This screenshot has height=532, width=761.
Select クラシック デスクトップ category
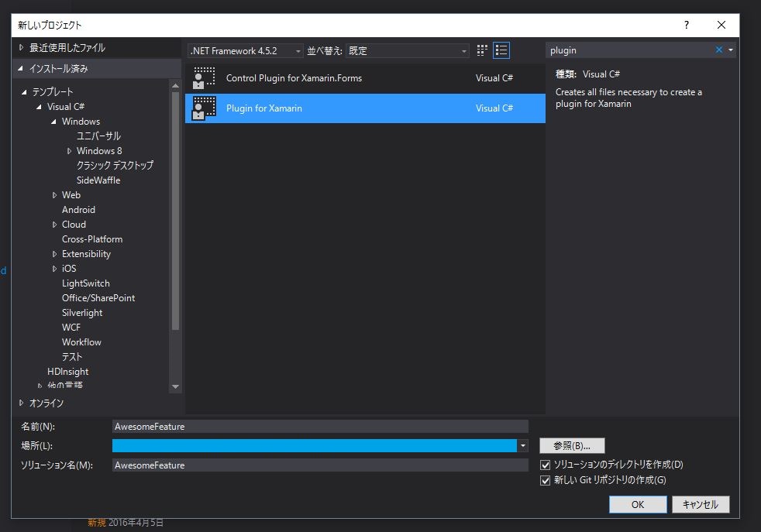[x=115, y=166]
